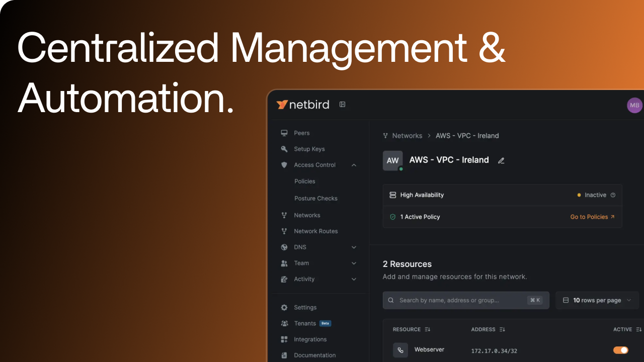Click the Webserver resource icon

[400, 350]
